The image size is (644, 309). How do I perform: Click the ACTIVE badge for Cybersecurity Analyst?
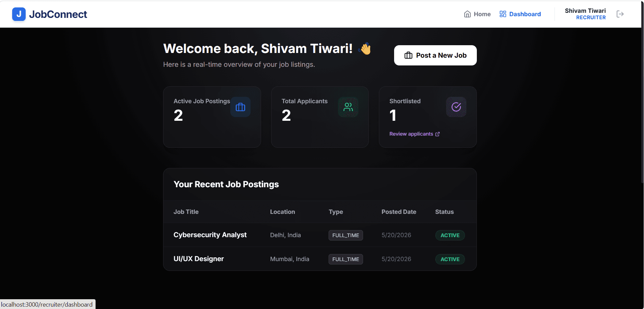click(x=450, y=235)
